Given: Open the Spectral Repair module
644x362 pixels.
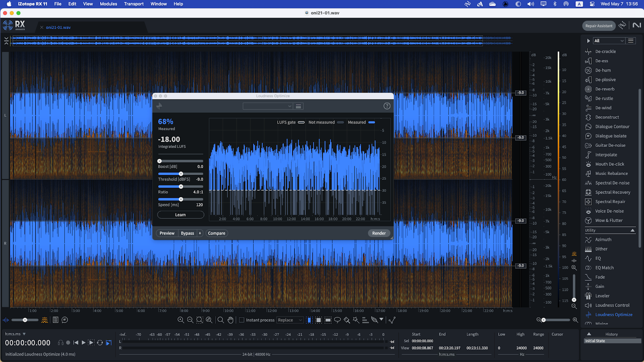Looking at the screenshot, I should (610, 202).
